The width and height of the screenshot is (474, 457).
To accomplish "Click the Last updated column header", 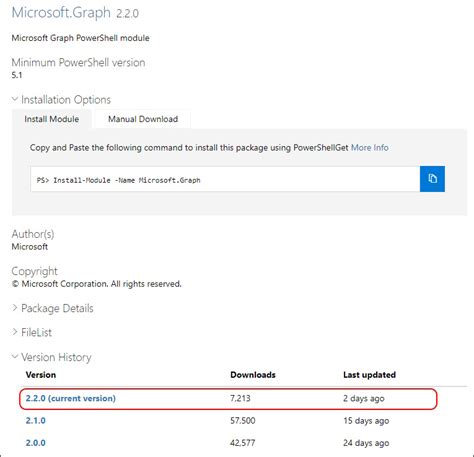I will pyautogui.click(x=369, y=375).
